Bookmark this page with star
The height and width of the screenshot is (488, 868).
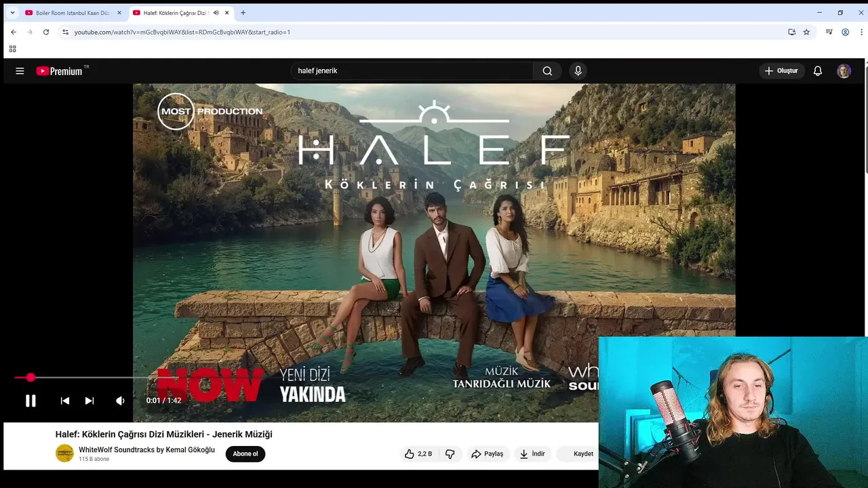click(x=806, y=32)
